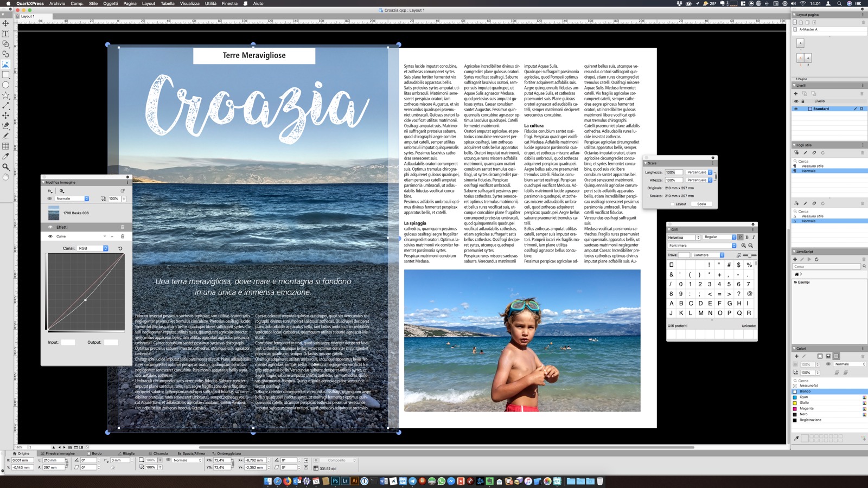Switch to the Ritaglia tab
868x488 pixels.
point(126,453)
